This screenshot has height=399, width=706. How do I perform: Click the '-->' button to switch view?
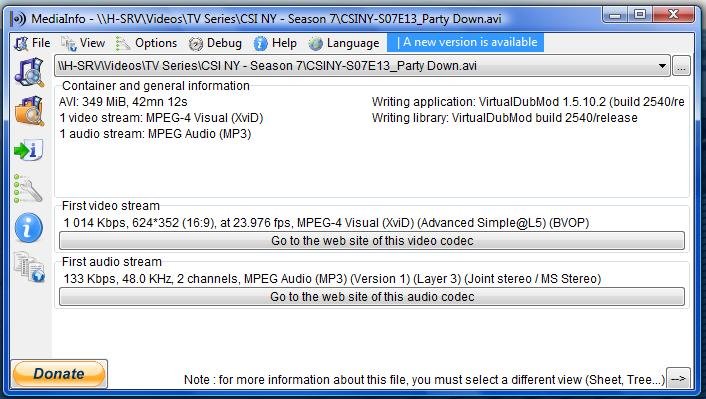pos(678,379)
